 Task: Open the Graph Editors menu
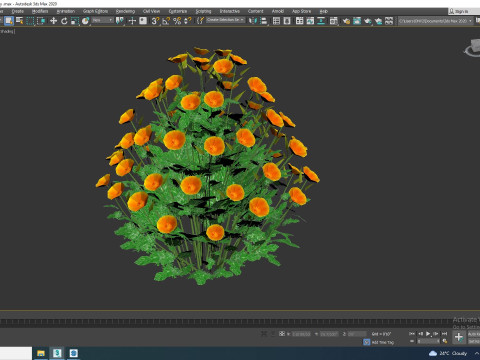click(95, 11)
